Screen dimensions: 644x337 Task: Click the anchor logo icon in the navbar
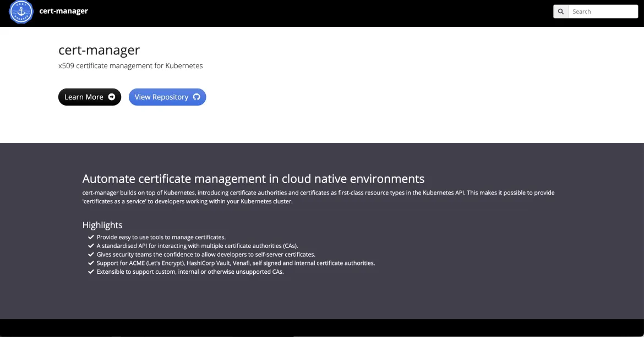20,11
